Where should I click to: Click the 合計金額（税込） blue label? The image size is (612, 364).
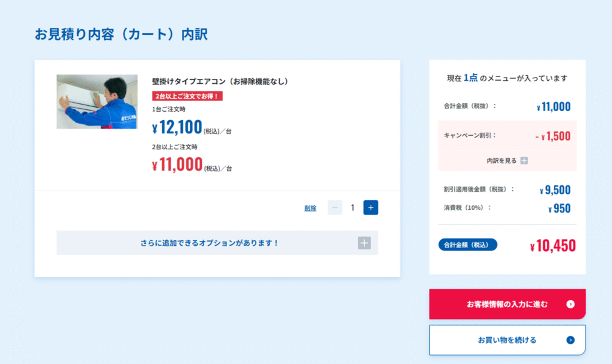point(467,244)
